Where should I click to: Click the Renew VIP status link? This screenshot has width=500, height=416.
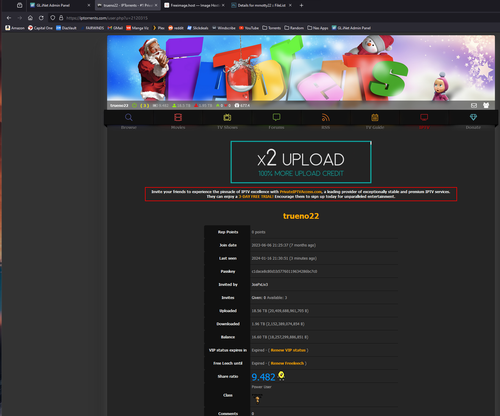(x=288, y=350)
